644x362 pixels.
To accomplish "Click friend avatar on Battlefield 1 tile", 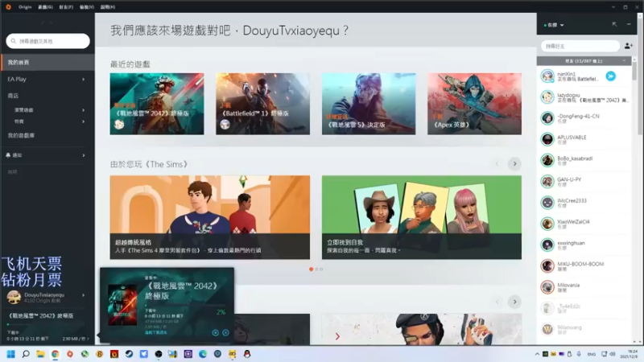I will [x=225, y=125].
